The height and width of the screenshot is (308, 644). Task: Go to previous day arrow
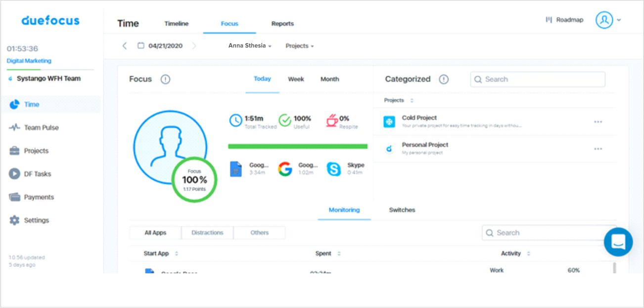(x=125, y=46)
